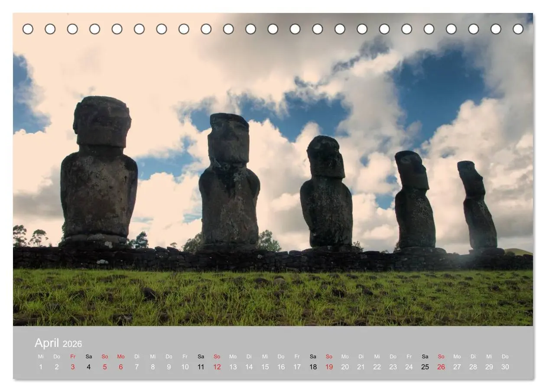
Task: Choose the red Sunday date 19
Action: 329,367
